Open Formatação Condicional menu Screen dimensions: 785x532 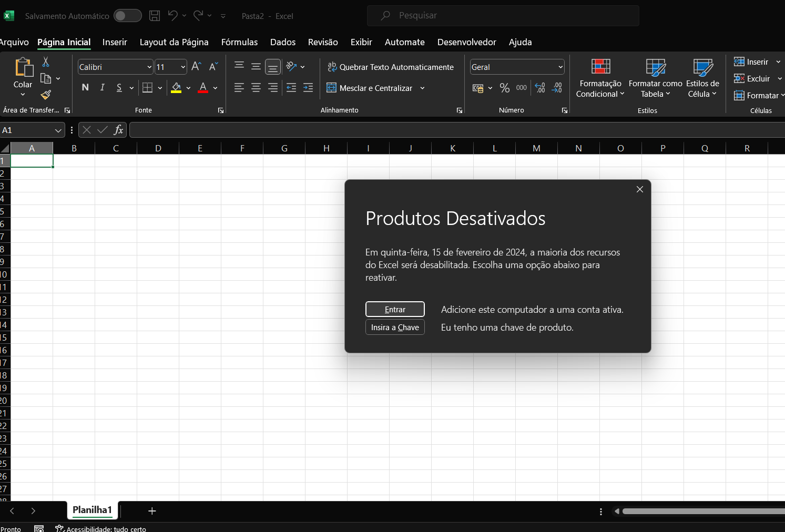pyautogui.click(x=600, y=79)
